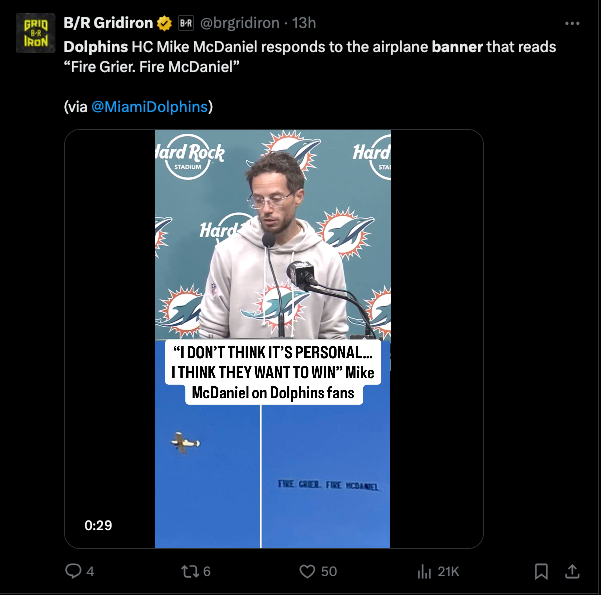Image resolution: width=601 pixels, height=595 pixels.
Task: Open view analytics bar chart icon
Action: pos(423,571)
